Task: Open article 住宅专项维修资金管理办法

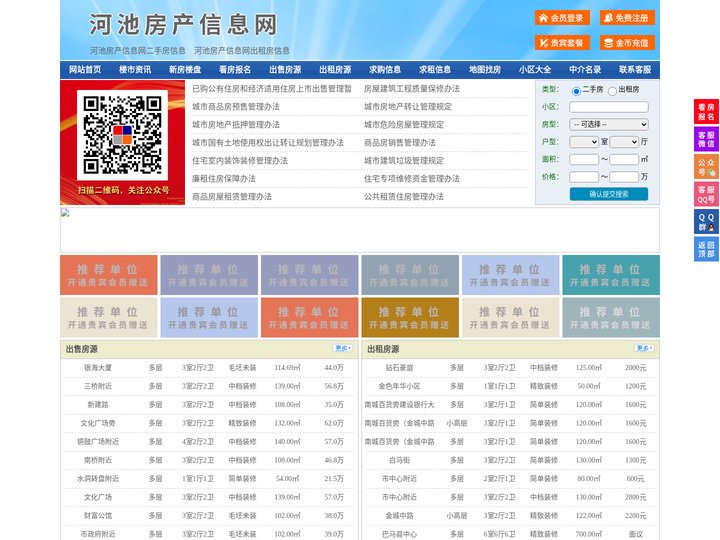Action: (412, 179)
